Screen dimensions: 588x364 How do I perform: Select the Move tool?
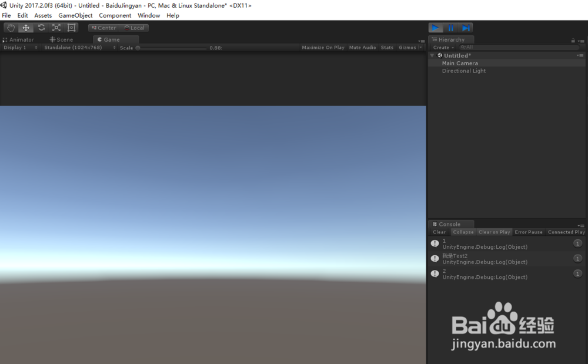(x=26, y=28)
